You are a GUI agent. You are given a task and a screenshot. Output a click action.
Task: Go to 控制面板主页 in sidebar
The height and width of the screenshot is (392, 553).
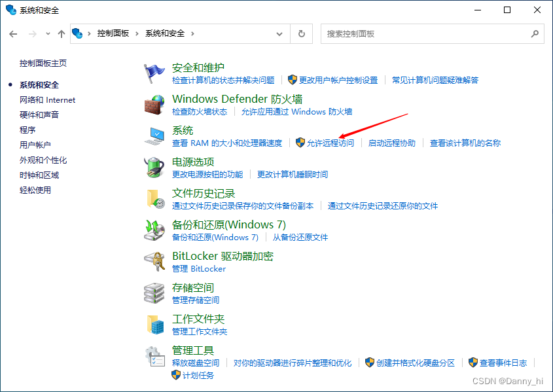(43, 63)
